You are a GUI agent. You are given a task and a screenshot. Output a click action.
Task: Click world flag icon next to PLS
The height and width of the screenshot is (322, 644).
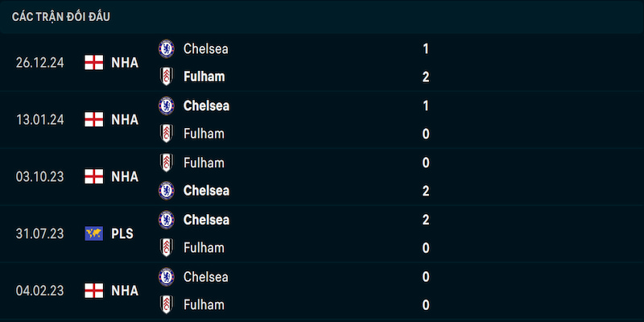tap(94, 233)
